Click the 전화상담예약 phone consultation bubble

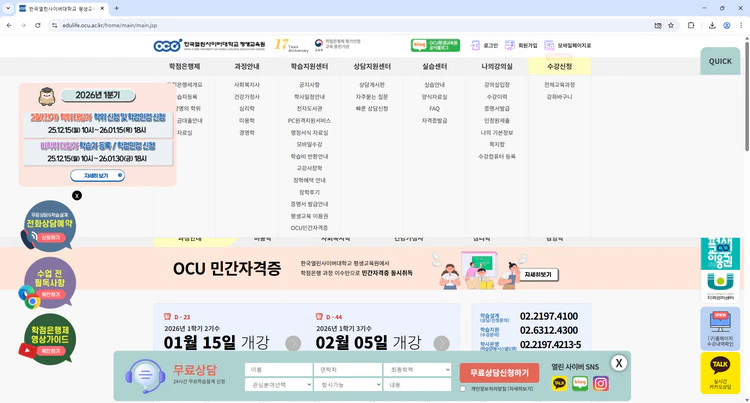tap(49, 226)
